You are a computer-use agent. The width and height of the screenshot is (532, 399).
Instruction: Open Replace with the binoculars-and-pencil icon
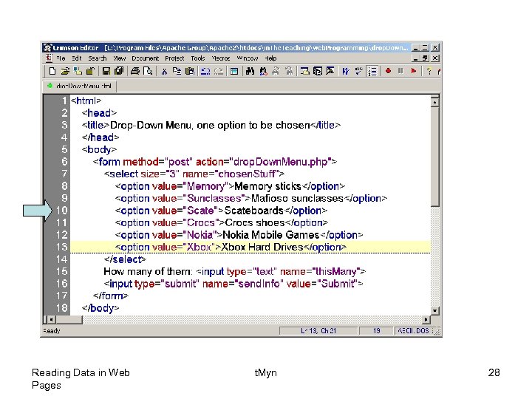click(263, 71)
